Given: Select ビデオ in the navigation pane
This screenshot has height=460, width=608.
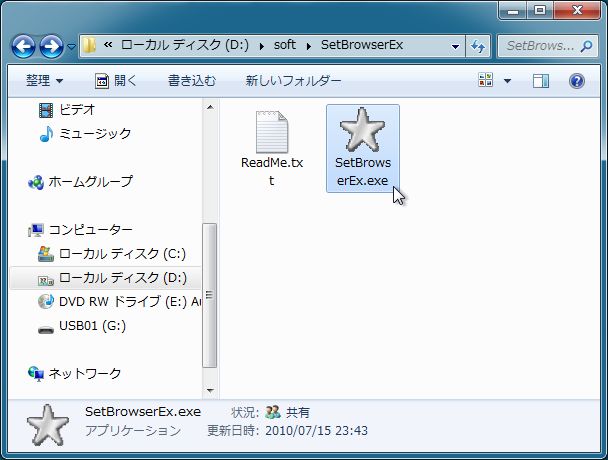Looking at the screenshot, I should [x=77, y=110].
